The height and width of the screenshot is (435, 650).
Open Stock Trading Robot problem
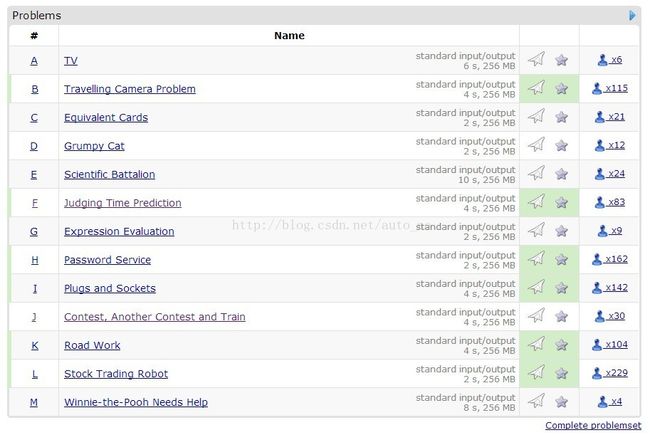pos(116,374)
